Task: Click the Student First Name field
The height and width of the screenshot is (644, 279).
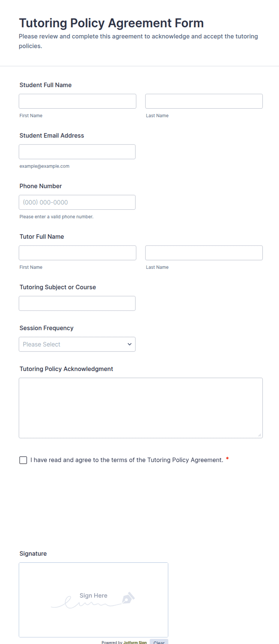Action: click(x=77, y=101)
